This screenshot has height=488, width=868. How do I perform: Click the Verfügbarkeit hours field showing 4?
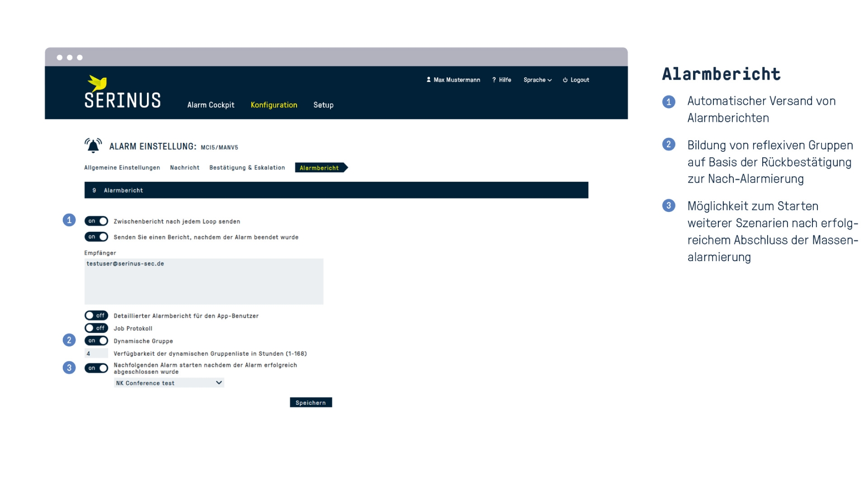coord(96,353)
